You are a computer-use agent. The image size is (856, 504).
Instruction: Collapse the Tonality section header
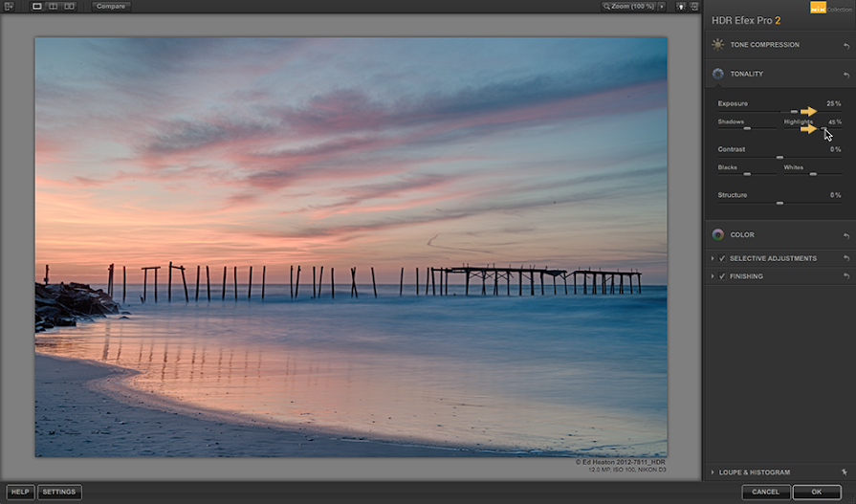(x=747, y=74)
